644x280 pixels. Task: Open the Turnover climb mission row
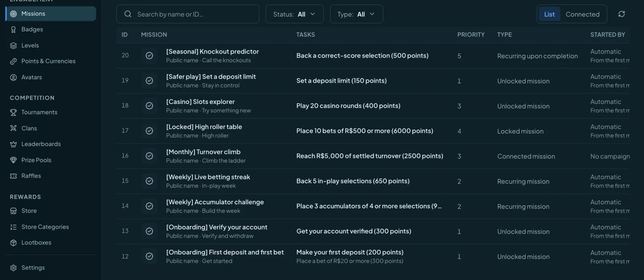coord(373,156)
